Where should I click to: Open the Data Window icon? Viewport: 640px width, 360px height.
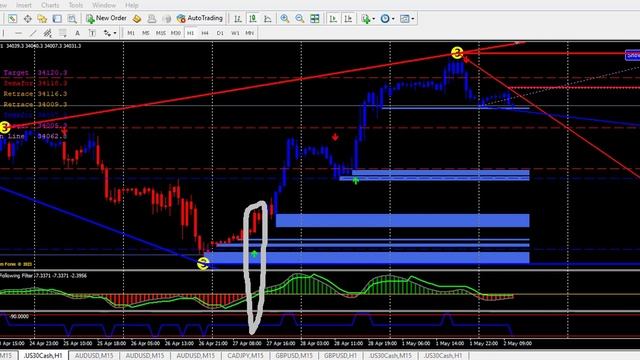click(x=27, y=18)
